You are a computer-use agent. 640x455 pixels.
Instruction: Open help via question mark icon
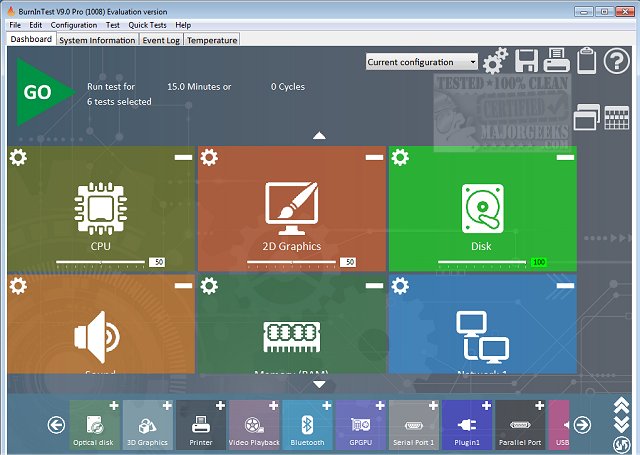coord(618,61)
